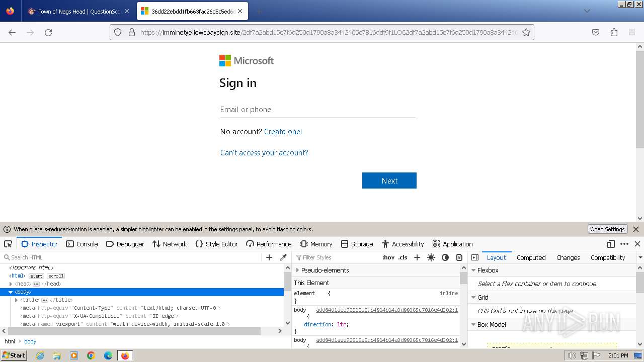Screen dimensions: 644x362
Task: Open the DevTools three-dot customize menu
Action: point(624,244)
